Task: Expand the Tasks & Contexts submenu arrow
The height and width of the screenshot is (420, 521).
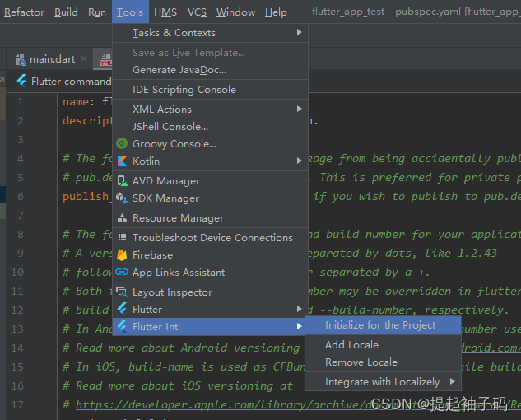Action: 299,32
